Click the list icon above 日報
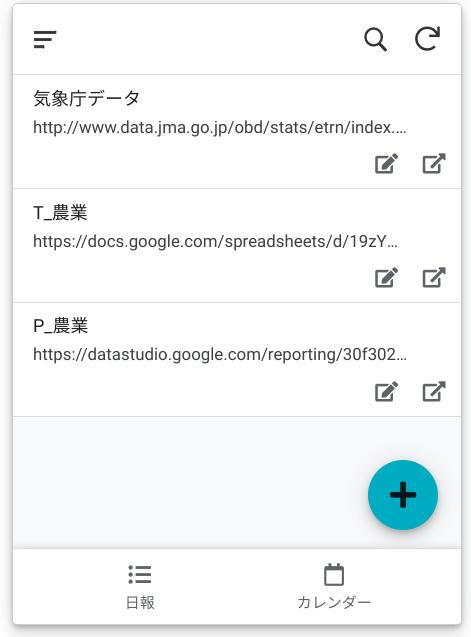The height and width of the screenshot is (637, 471). point(140,574)
